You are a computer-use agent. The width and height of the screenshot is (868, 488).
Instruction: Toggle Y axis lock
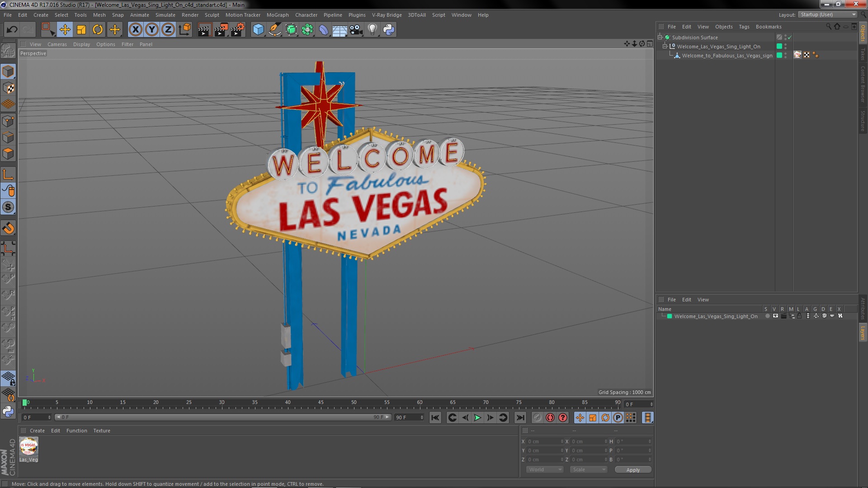point(152,30)
